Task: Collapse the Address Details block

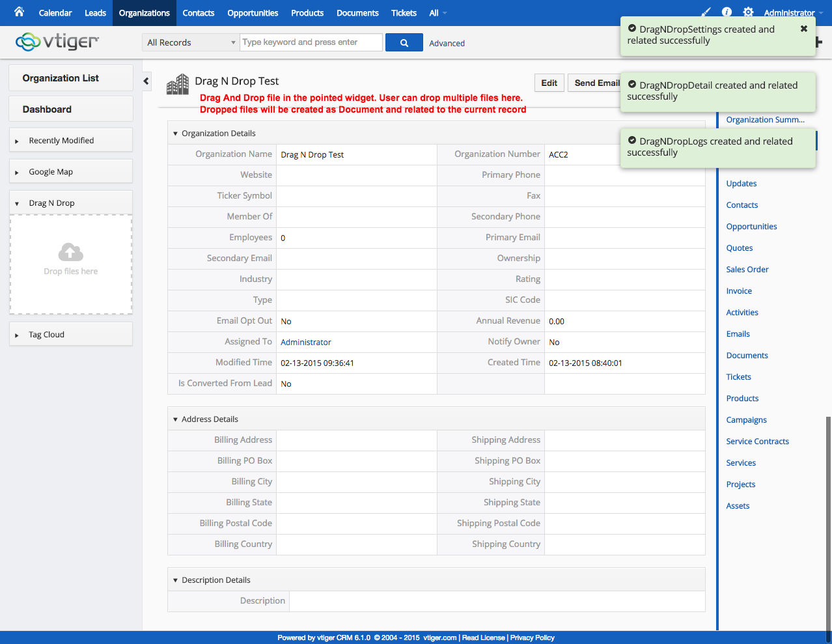Action: [x=175, y=419]
